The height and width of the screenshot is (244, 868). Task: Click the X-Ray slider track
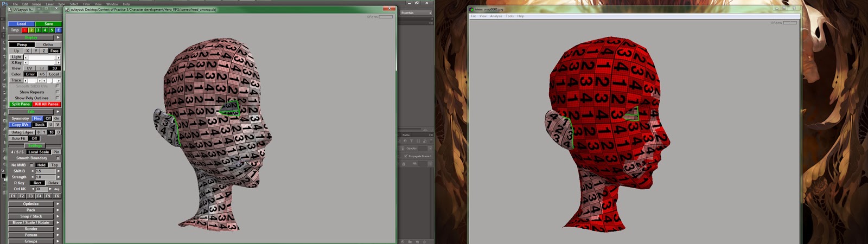tap(42, 63)
